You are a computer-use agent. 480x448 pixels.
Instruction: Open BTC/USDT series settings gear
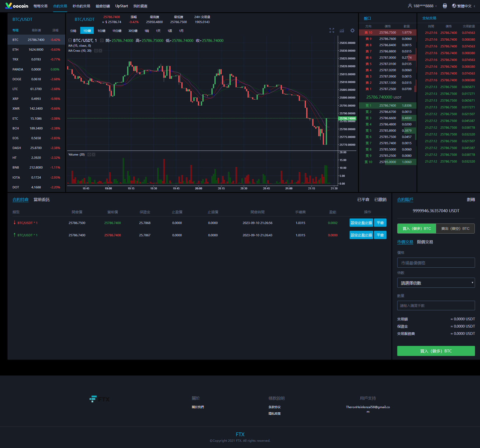point(102,40)
